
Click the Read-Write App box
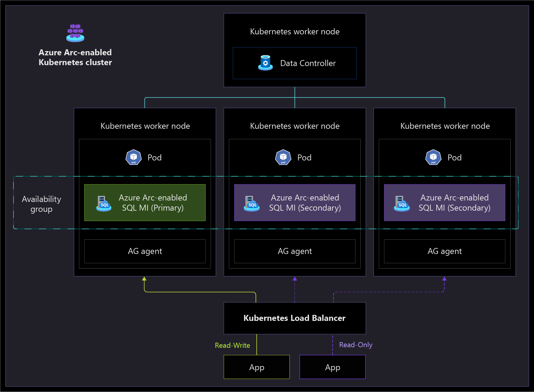[x=257, y=367]
